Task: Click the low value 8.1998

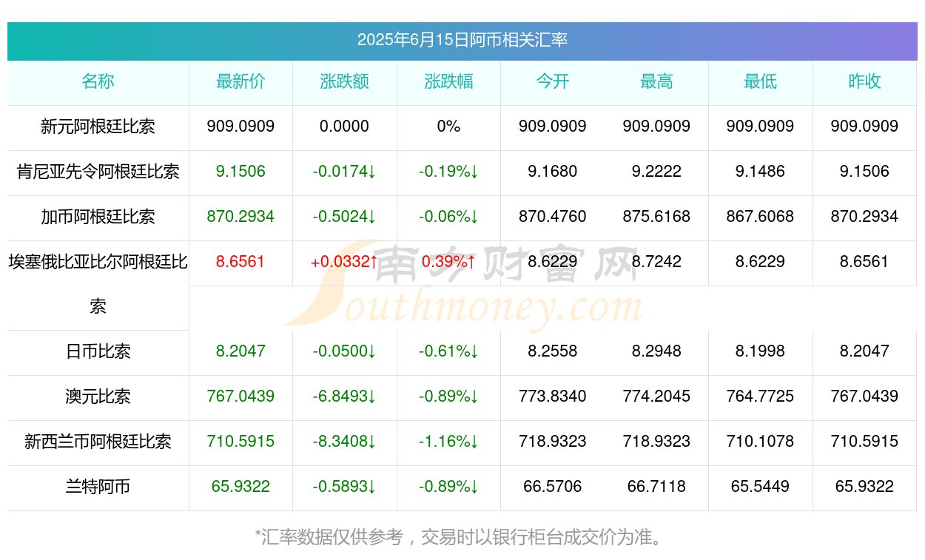Action: (761, 351)
